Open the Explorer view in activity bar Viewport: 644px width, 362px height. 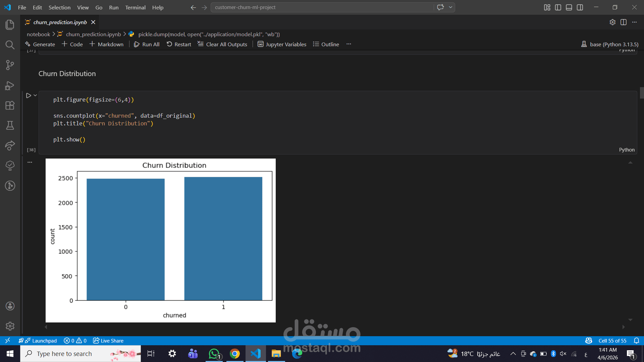tap(10, 25)
